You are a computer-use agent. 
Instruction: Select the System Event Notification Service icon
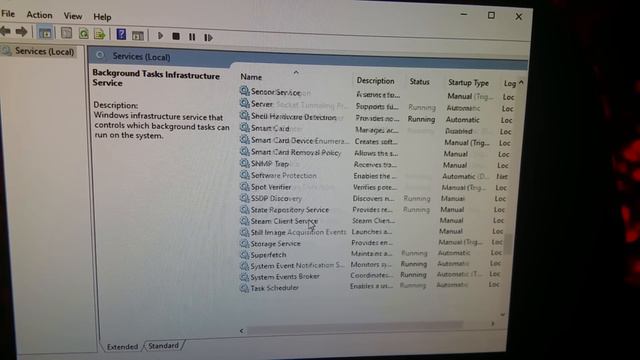(244, 266)
